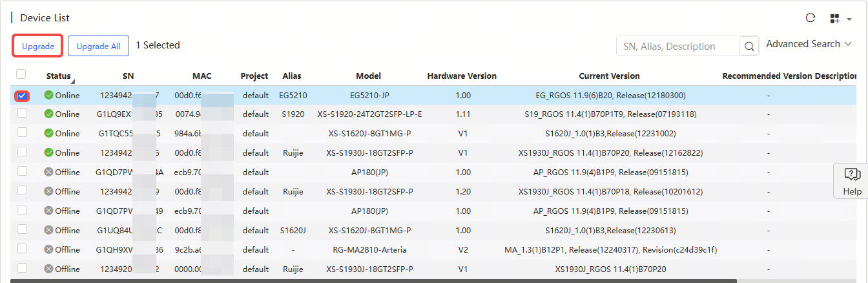Screen dimensions: 868x283
Task: Open the column display settings icon
Action: coord(834,19)
